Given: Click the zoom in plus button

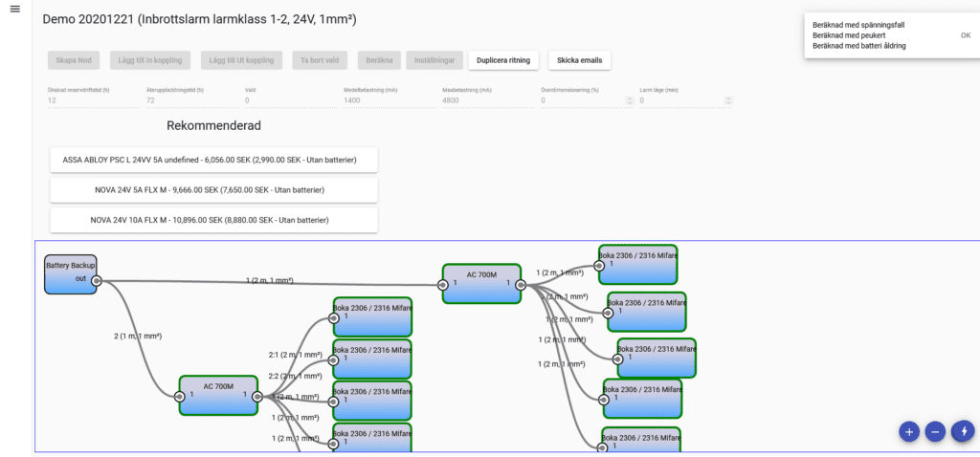Looking at the screenshot, I should [908, 431].
